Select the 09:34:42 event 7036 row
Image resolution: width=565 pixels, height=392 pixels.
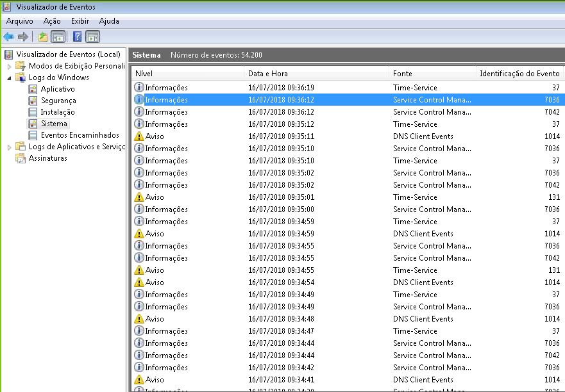pyautogui.click(x=348, y=367)
